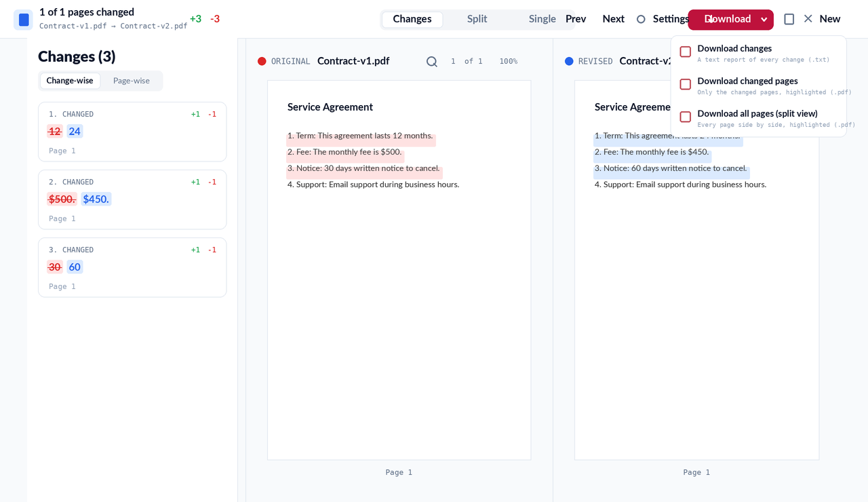
Task: Click Page 1 label under revised document
Action: [x=696, y=473]
